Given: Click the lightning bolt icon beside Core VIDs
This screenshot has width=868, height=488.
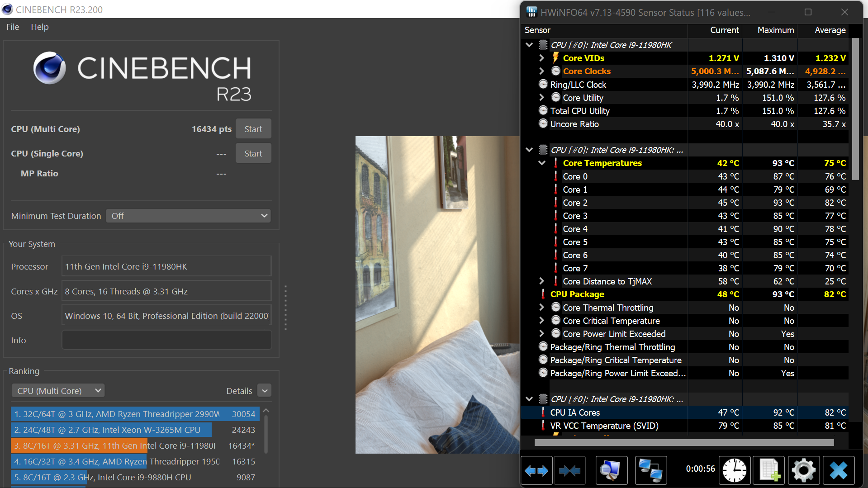Looking at the screenshot, I should tap(556, 58).
